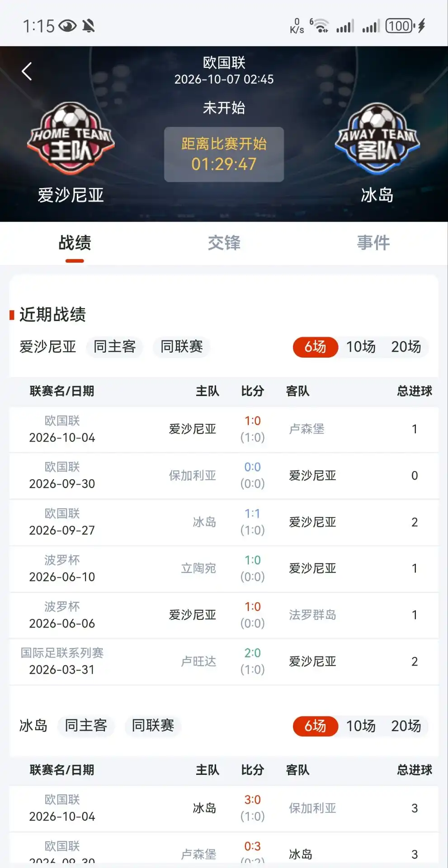Tap the 国际足联系列赛 league name
The image size is (448, 868).
pos(62,653)
